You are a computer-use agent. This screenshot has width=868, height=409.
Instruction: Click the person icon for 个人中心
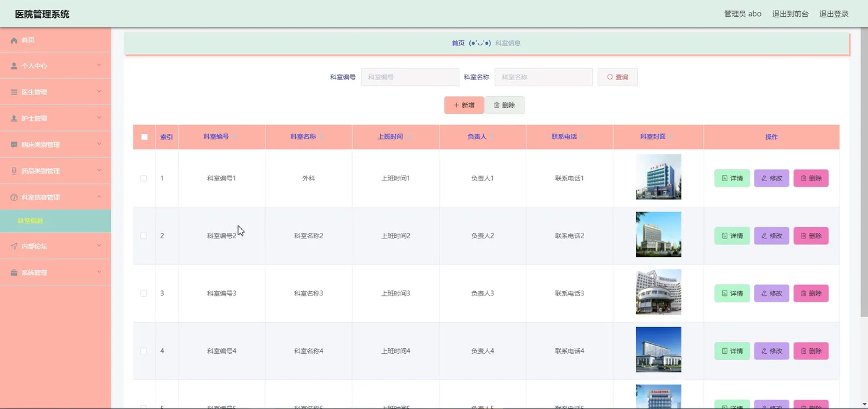(x=14, y=66)
